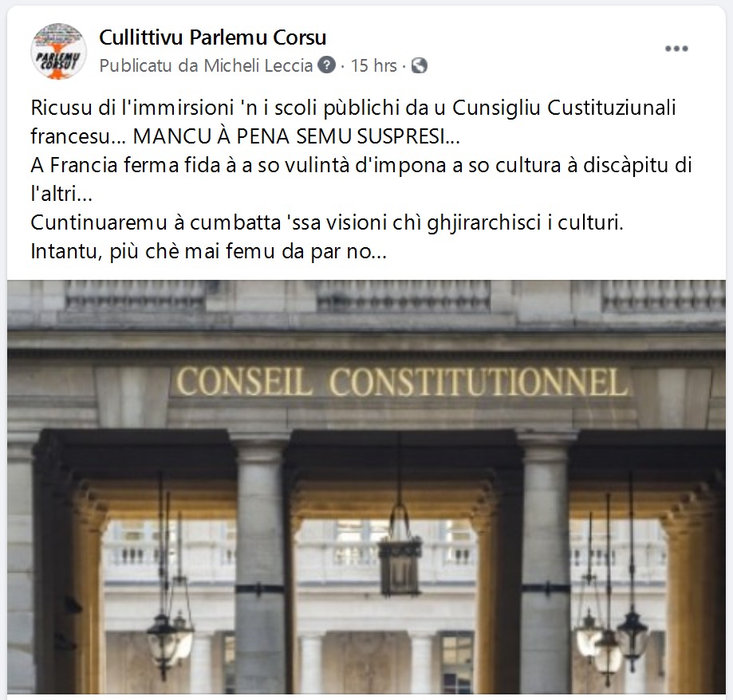Click the question mark icon beside Micheli Leccia
The height and width of the screenshot is (700, 733).
pyautogui.click(x=327, y=65)
